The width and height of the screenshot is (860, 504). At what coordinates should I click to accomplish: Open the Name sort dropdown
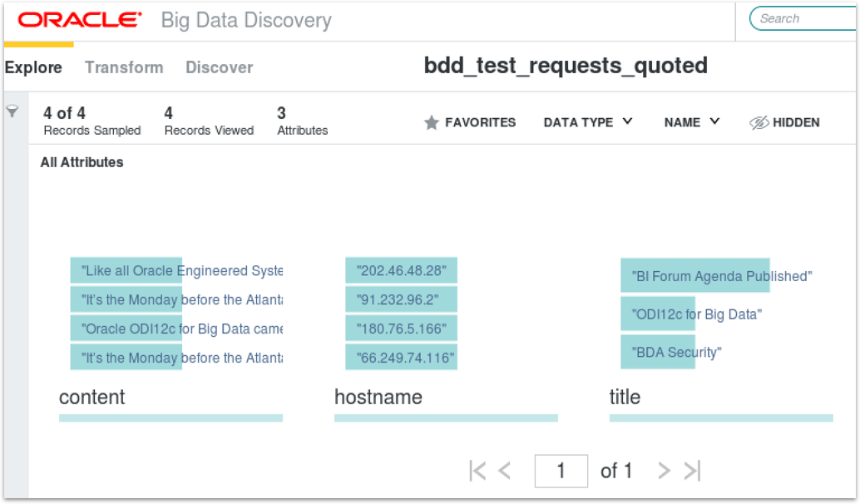click(692, 122)
